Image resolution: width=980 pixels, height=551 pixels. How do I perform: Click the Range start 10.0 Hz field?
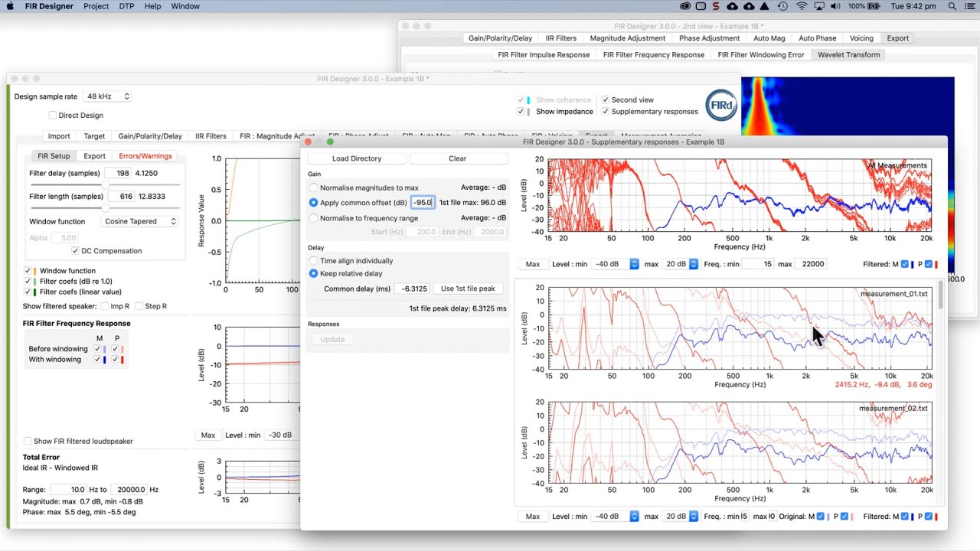(x=69, y=489)
